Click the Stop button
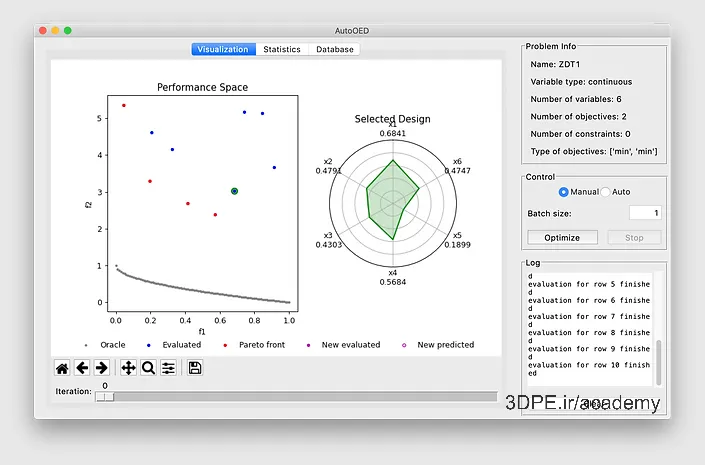 click(x=634, y=237)
